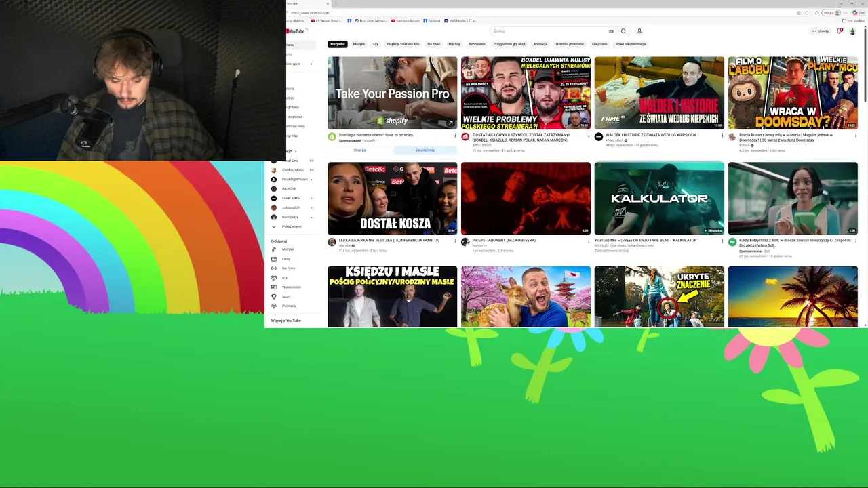Open the Muzyka explore icon in sidebar
The image size is (868, 488).
point(274,249)
